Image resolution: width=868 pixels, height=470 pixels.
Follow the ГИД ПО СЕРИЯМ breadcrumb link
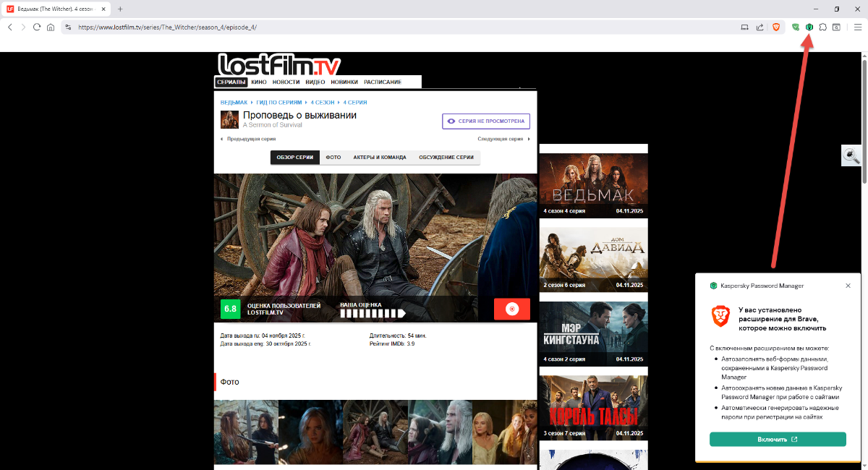click(x=279, y=103)
